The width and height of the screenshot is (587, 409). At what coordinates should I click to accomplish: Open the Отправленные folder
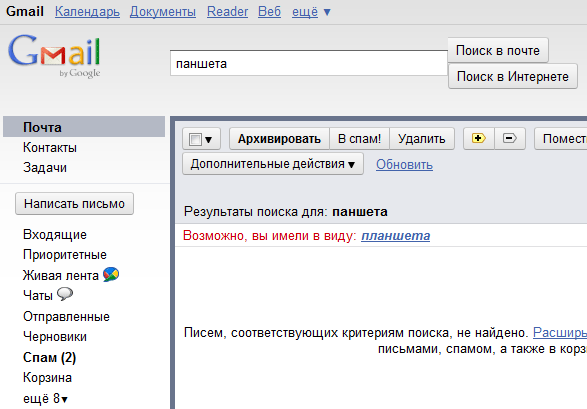click(66, 317)
